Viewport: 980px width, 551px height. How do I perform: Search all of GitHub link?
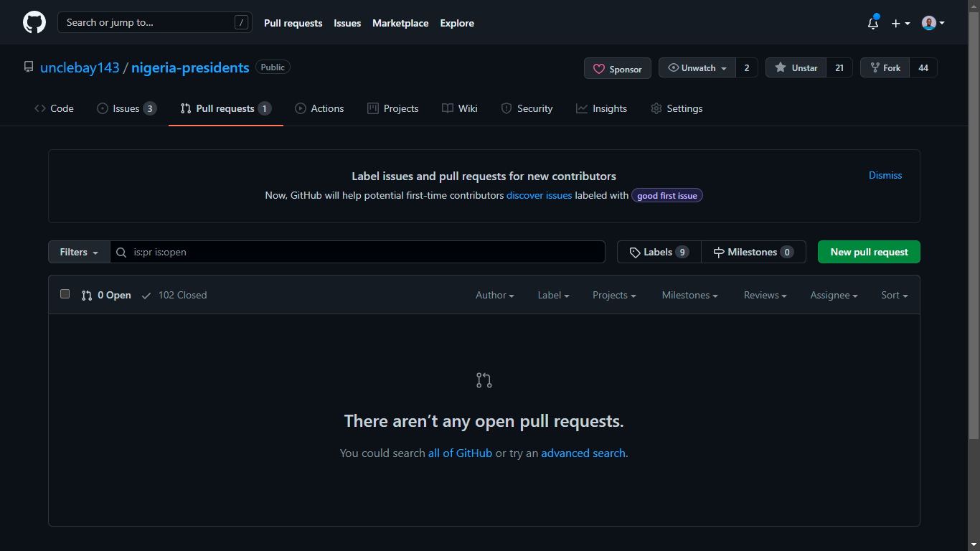coord(460,453)
